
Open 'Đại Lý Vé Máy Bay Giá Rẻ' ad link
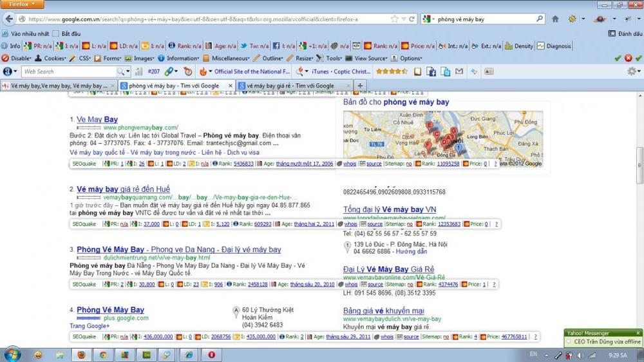pos(388,269)
